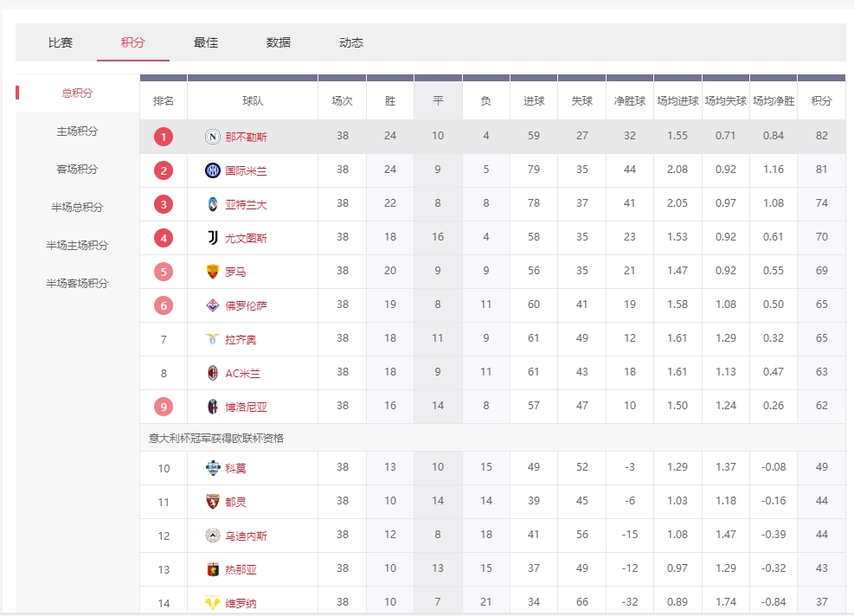Click the Fiorentina crest icon
This screenshot has height=616, width=854.
213,305
